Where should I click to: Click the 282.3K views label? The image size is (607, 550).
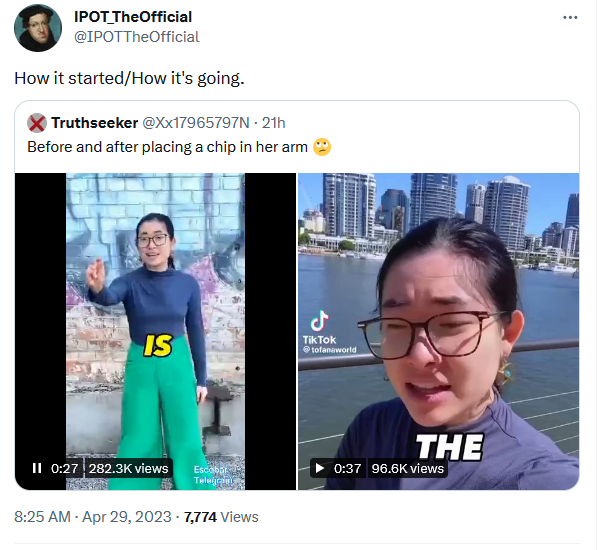(x=129, y=468)
